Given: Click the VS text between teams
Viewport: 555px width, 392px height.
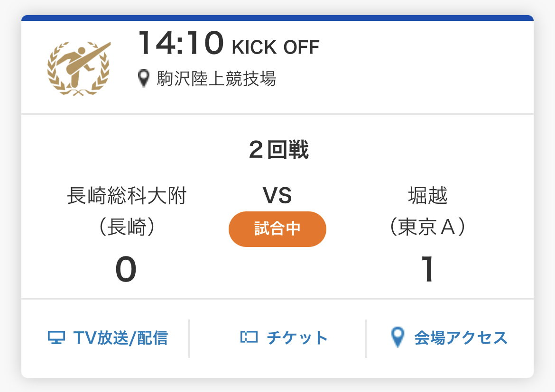Looking at the screenshot, I should click(277, 195).
